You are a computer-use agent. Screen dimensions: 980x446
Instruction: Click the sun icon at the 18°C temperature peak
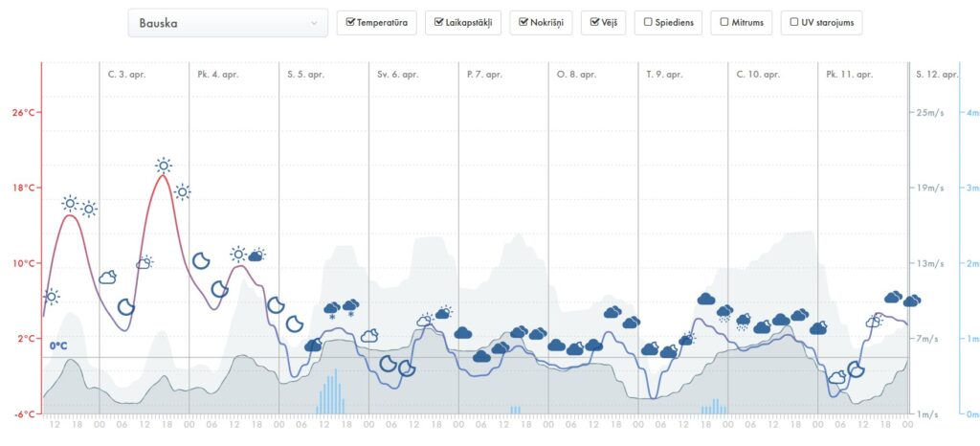[x=164, y=165]
